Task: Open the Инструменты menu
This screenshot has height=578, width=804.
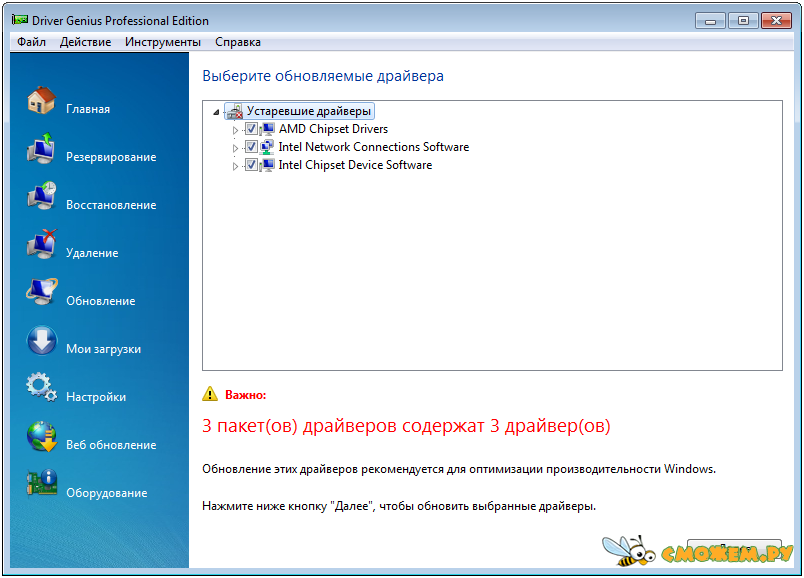Action: (163, 42)
